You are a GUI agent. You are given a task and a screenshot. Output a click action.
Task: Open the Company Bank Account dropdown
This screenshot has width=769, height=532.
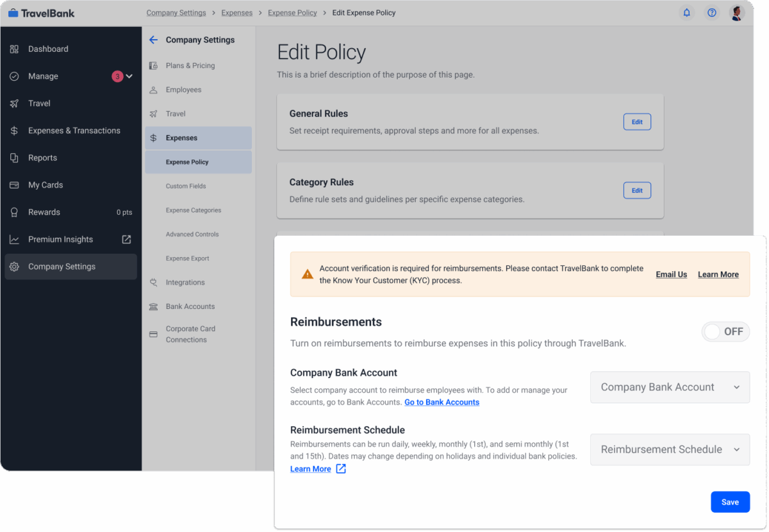[670, 387]
